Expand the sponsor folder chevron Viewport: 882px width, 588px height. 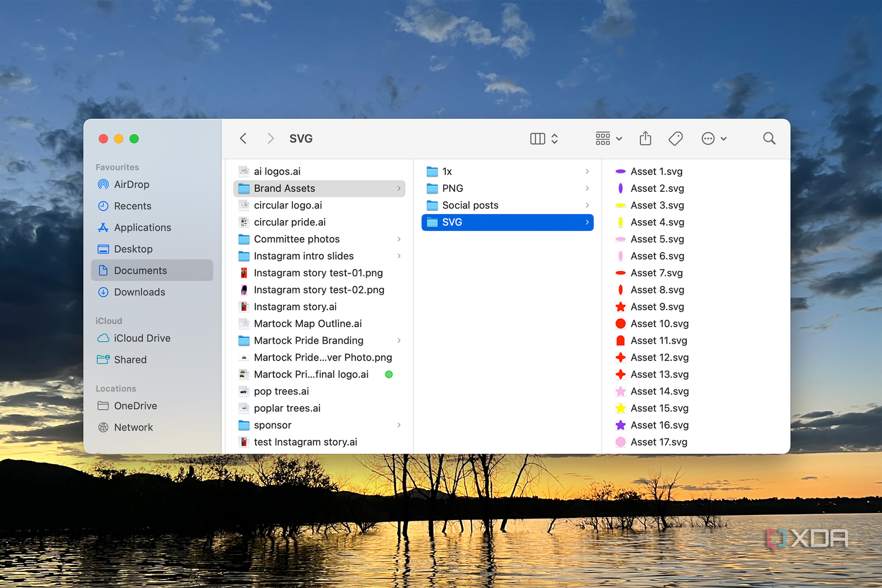[x=399, y=425]
